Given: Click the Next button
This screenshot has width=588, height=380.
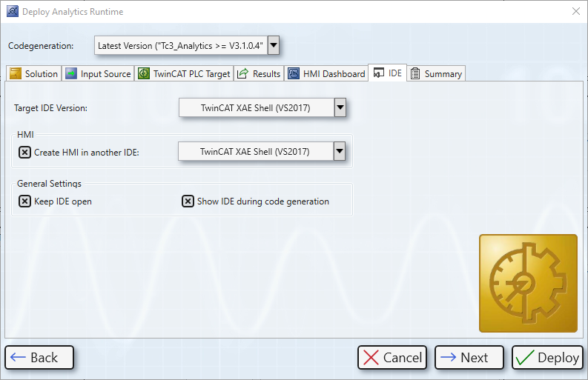Looking at the screenshot, I should 469,358.
